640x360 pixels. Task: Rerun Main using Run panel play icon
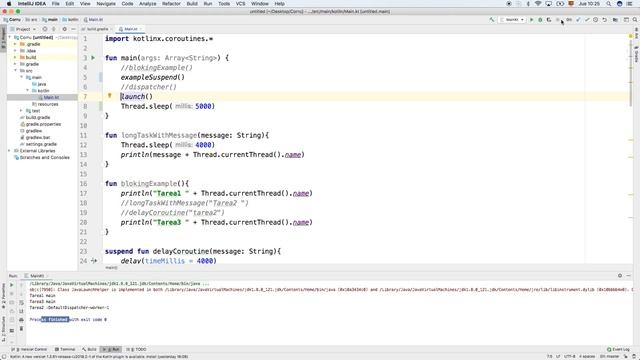click(x=11, y=285)
